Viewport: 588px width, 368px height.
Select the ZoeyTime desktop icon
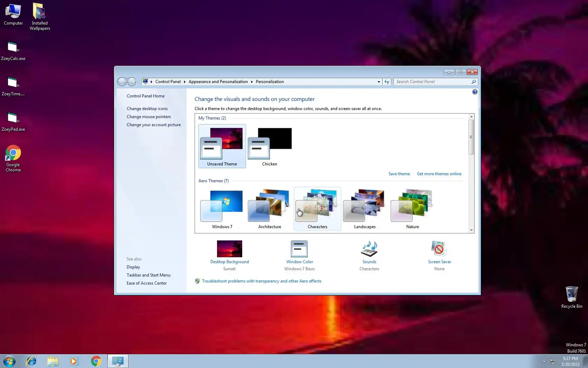coord(13,86)
